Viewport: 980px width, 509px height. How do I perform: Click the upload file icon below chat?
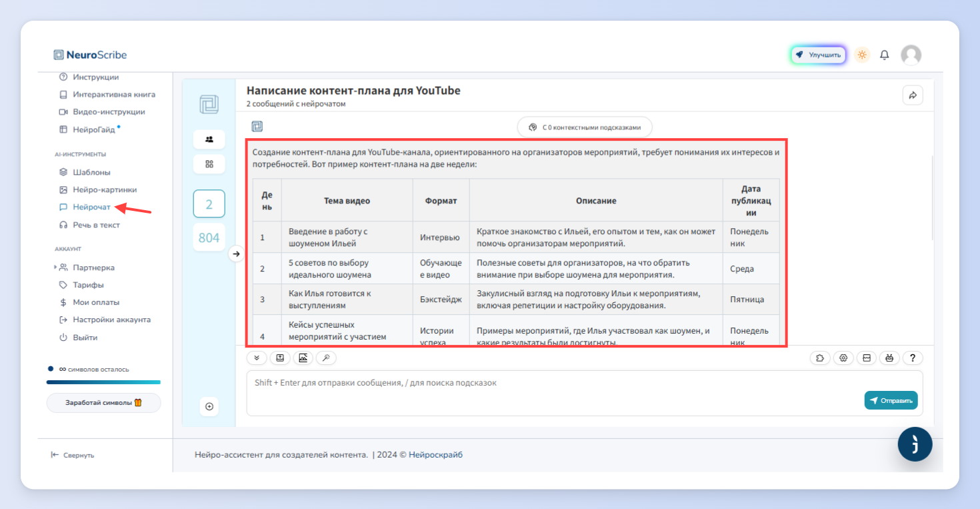[x=280, y=358]
